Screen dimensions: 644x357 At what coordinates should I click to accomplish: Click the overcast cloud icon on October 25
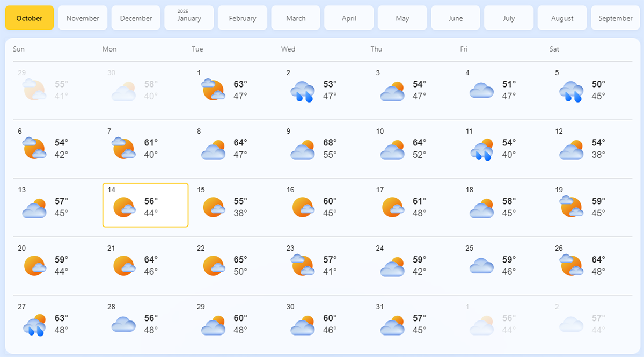click(x=481, y=265)
